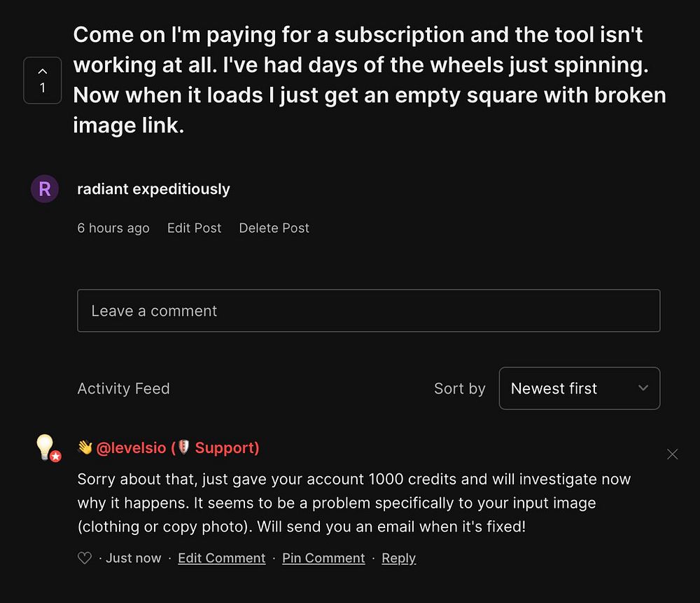Upvote the subscription complaint post

[43, 80]
